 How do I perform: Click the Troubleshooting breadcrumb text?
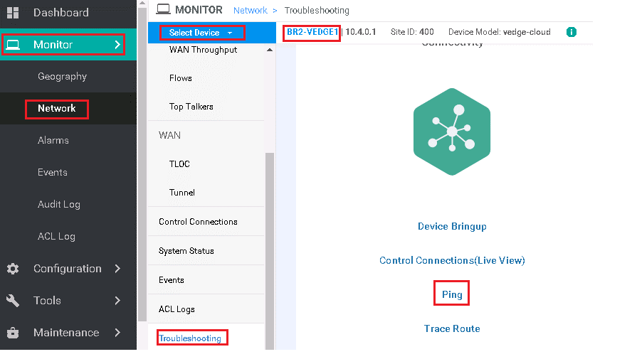(x=317, y=11)
